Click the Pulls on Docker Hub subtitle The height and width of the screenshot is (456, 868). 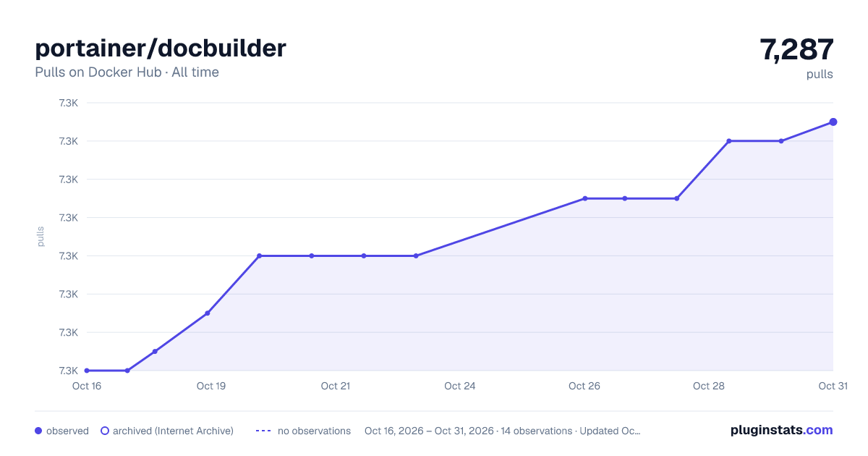point(127,72)
